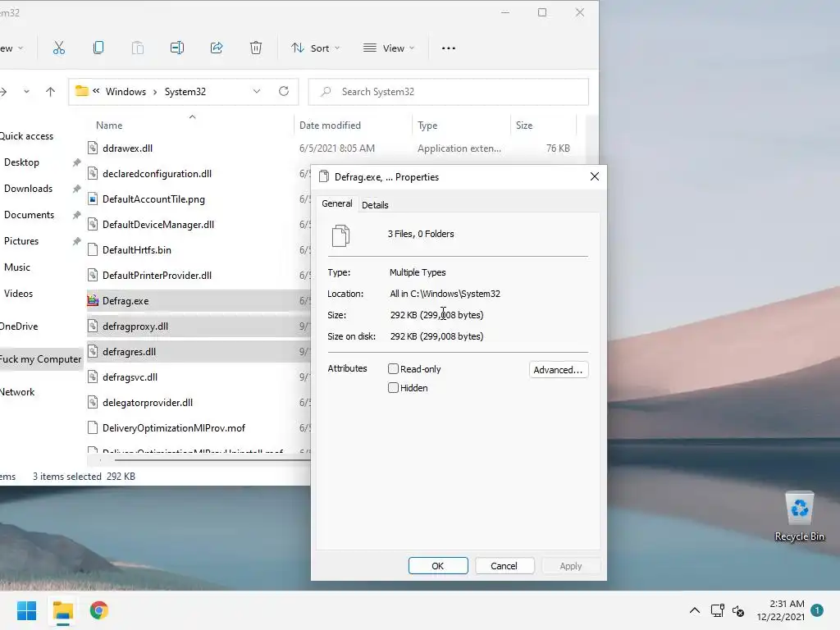Click the Advanced... attributes button
The width and height of the screenshot is (840, 630).
coord(558,370)
